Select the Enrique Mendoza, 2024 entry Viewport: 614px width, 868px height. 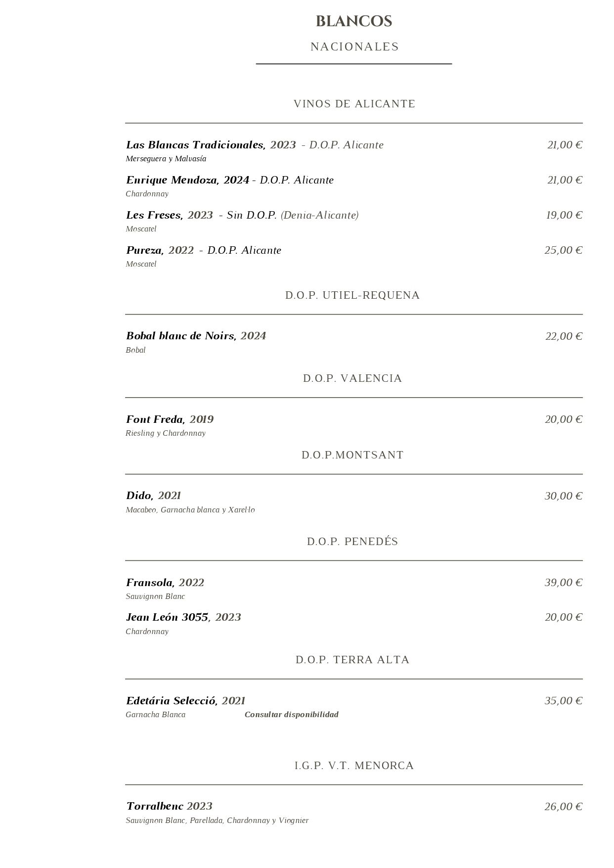tap(187, 180)
